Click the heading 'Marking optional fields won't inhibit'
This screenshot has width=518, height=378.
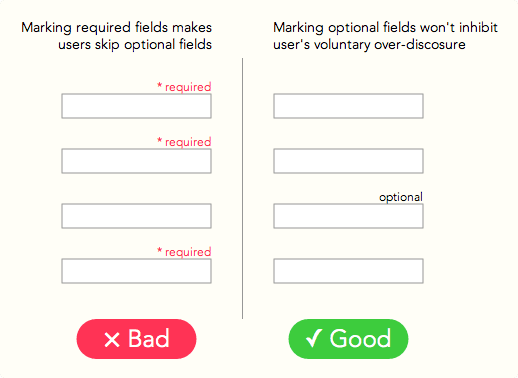pyautogui.click(x=385, y=27)
